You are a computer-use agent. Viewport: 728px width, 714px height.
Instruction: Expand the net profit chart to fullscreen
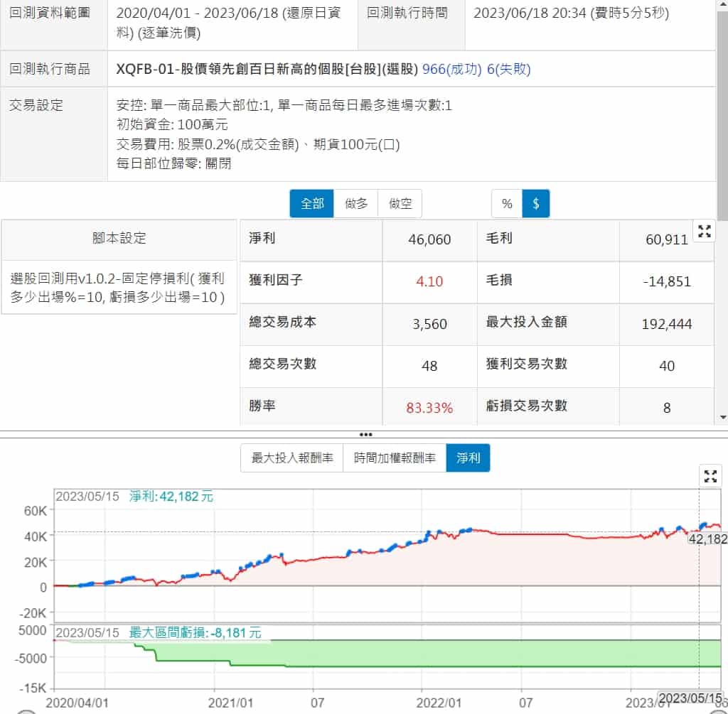710,476
